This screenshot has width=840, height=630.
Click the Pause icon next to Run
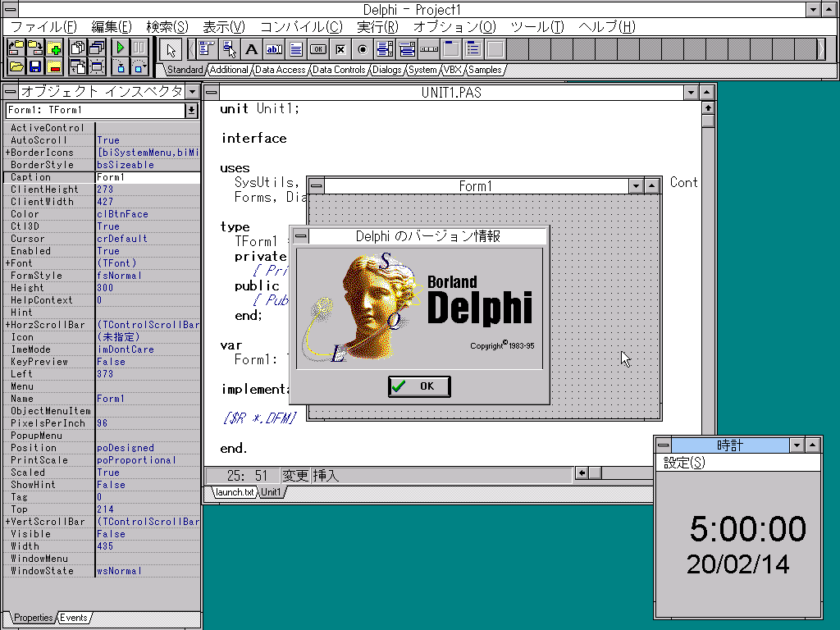[139, 48]
